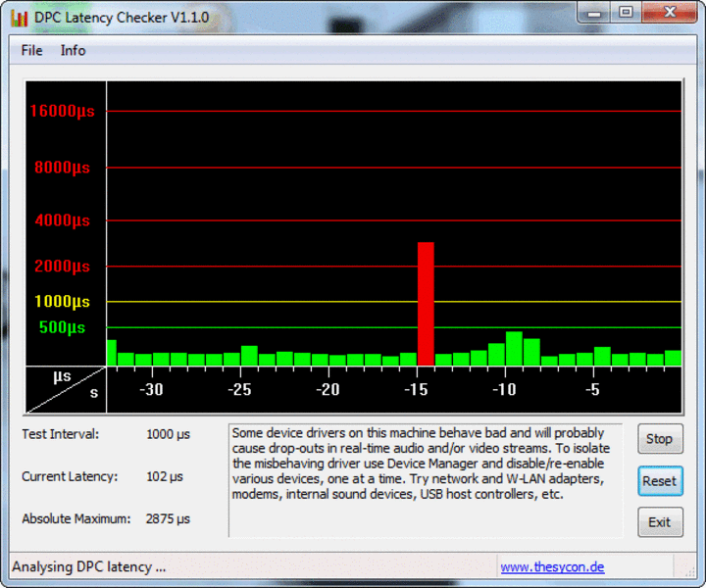Click the -10 time axis label
Viewport: 706px width, 588px height.
[504, 390]
